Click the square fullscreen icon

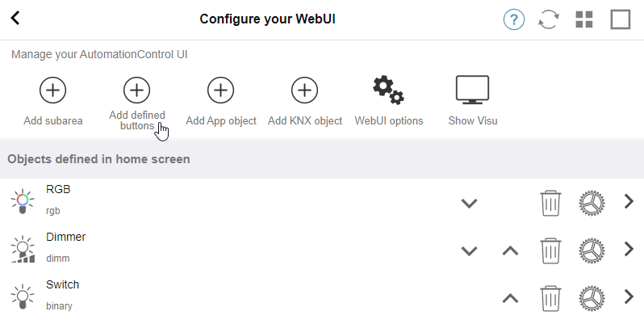click(620, 19)
